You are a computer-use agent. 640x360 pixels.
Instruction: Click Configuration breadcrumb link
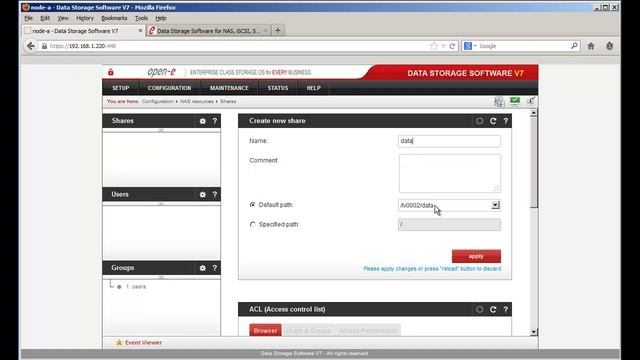(x=158, y=101)
